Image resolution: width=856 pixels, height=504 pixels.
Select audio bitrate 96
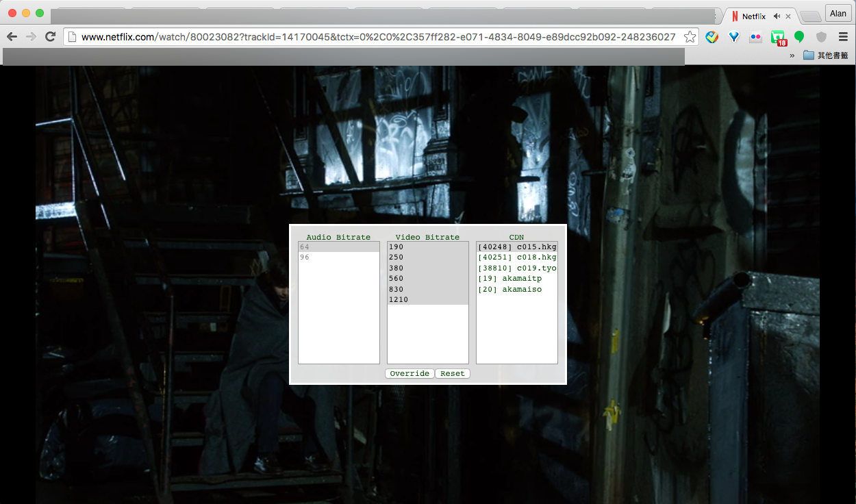[x=339, y=257]
